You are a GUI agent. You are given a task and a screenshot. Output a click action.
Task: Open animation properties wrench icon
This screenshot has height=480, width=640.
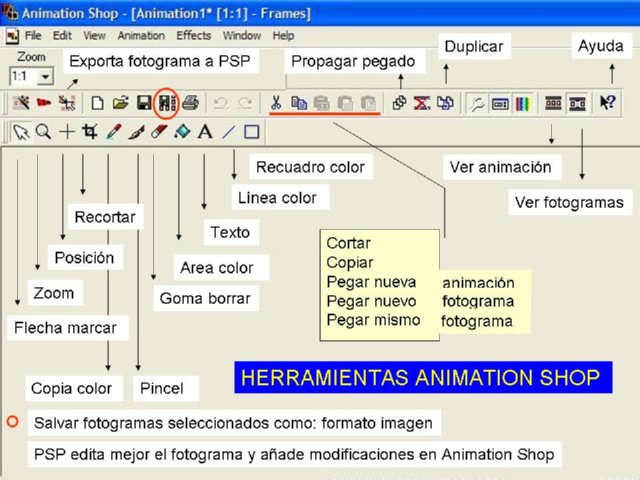[477, 103]
